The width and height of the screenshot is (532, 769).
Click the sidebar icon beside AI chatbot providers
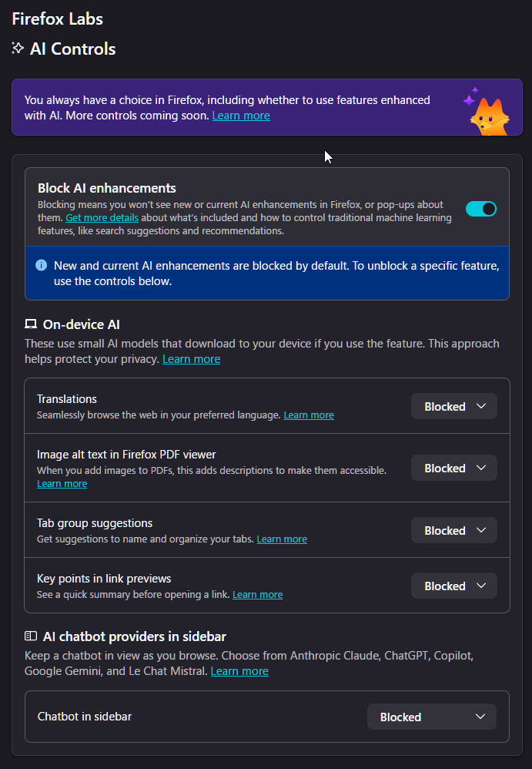click(31, 636)
